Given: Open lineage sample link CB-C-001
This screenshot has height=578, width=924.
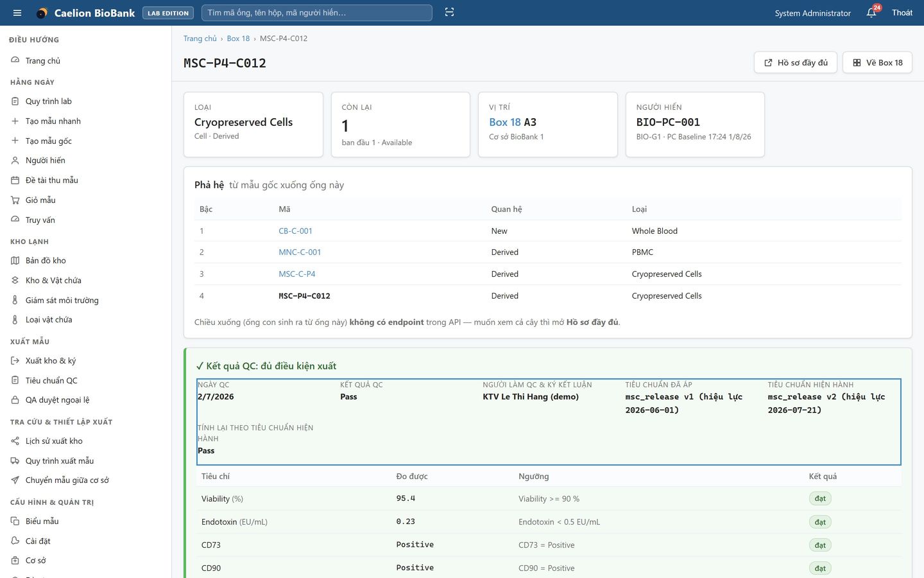Looking at the screenshot, I should pyautogui.click(x=295, y=231).
